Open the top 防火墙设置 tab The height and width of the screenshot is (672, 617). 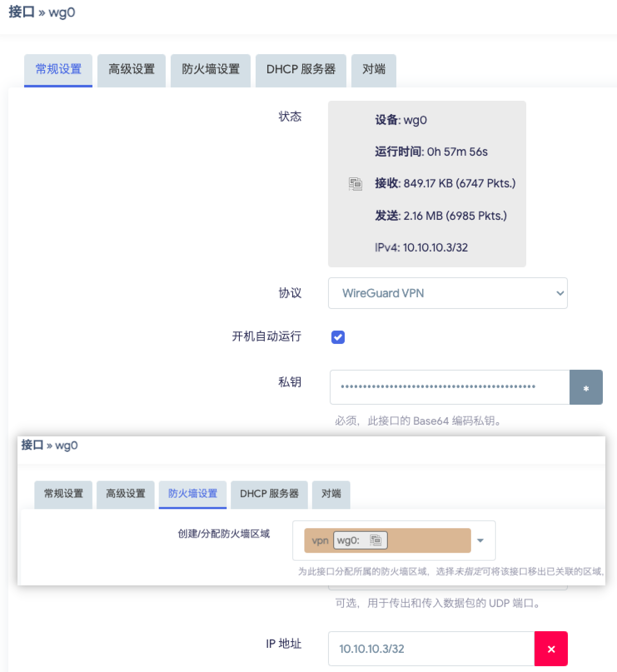pyautogui.click(x=211, y=70)
